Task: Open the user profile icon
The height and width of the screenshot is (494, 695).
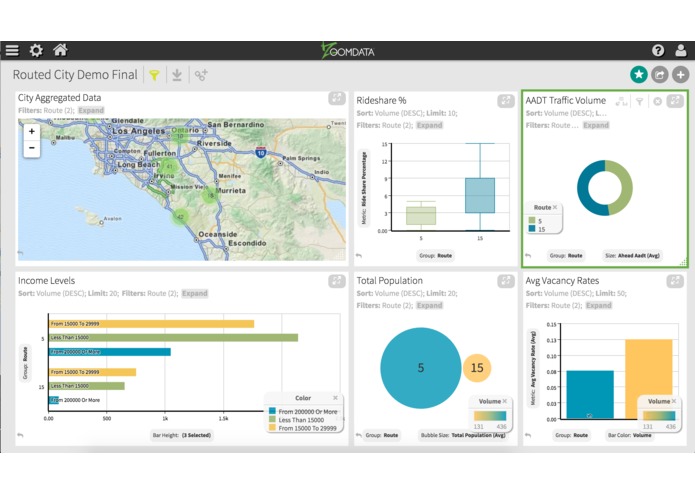Action: tap(680, 50)
